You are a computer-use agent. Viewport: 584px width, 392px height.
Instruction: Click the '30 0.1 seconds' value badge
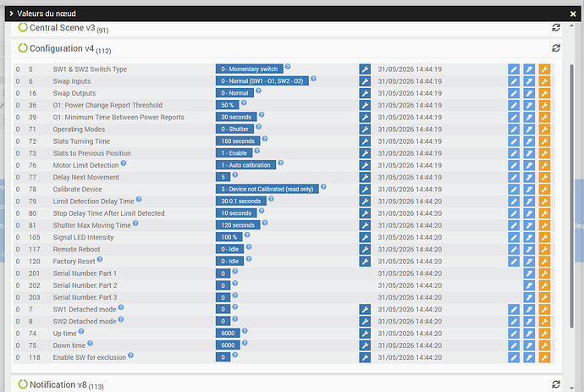pyautogui.click(x=241, y=201)
